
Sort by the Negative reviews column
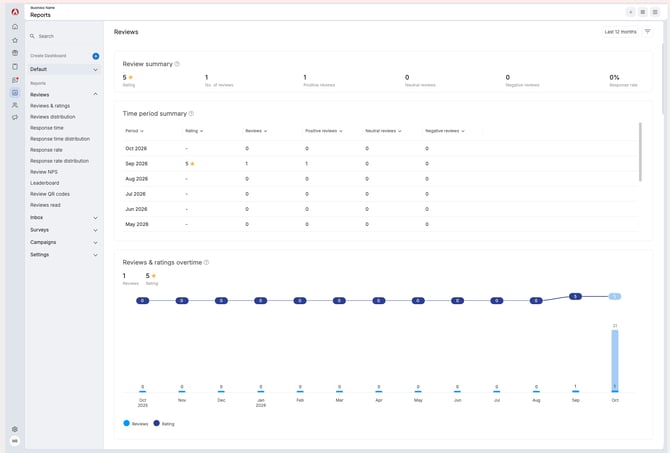[x=445, y=131]
